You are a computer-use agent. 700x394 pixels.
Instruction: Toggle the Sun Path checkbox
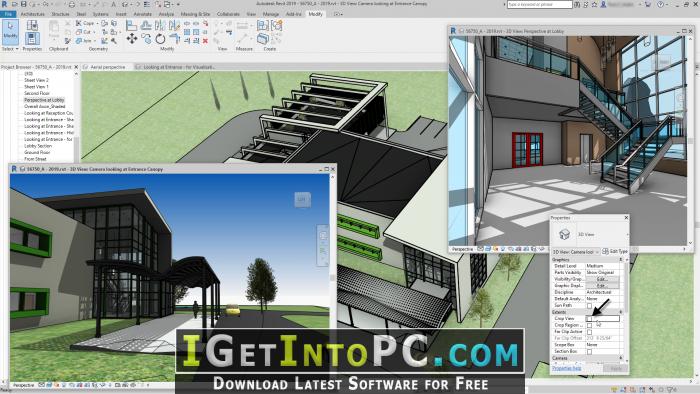589,306
